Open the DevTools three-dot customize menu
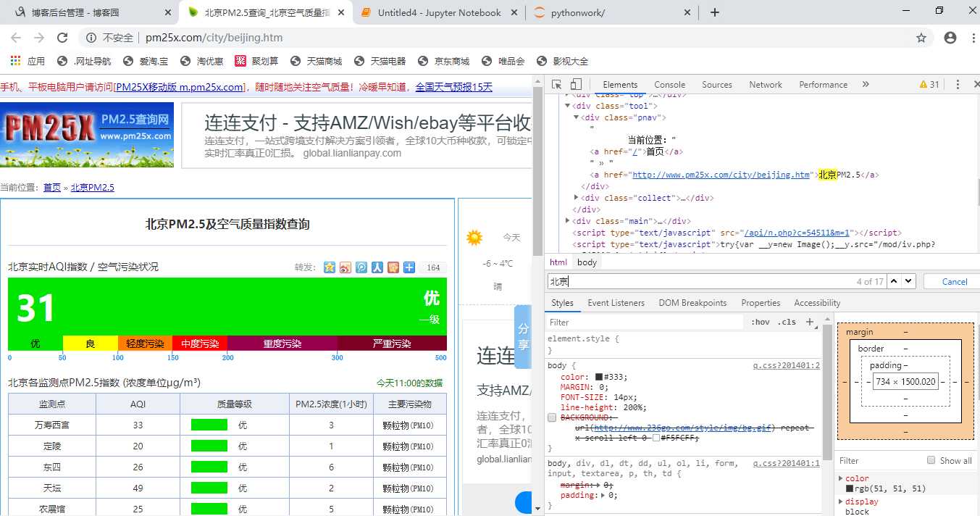Screen dimensions: 980x516 pos(958,84)
